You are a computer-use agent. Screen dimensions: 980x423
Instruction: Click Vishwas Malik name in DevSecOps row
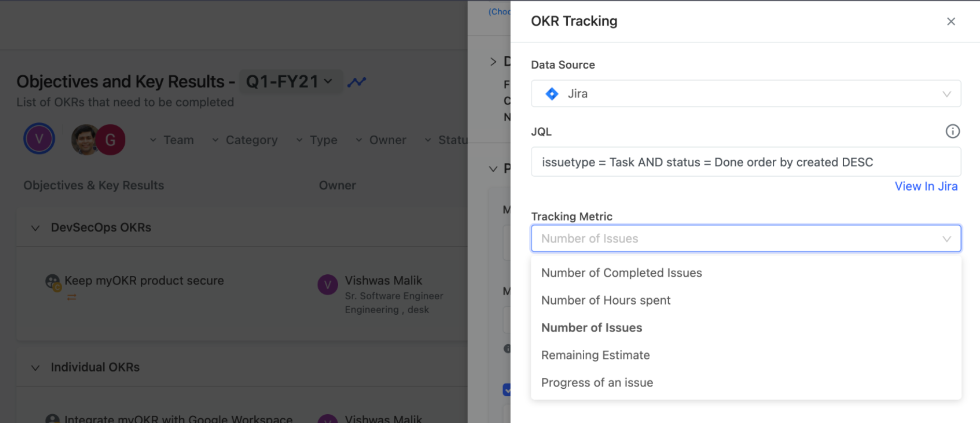[x=383, y=280]
